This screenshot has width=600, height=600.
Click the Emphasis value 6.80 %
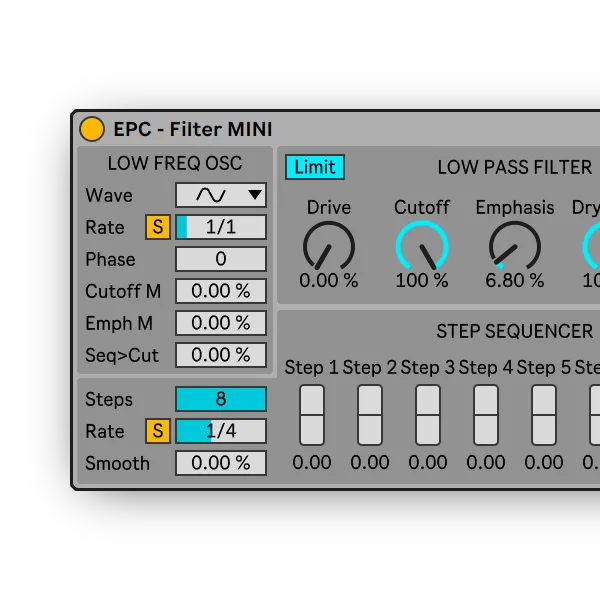click(x=515, y=280)
